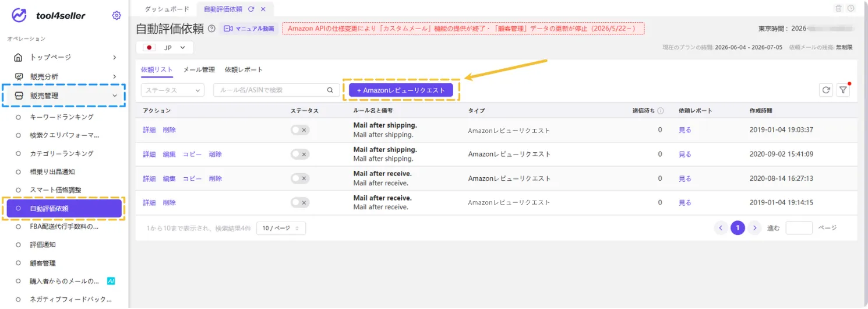The image size is (868, 309).
Task: Open the 10 / ページ page size dropdown
Action: coord(281,228)
